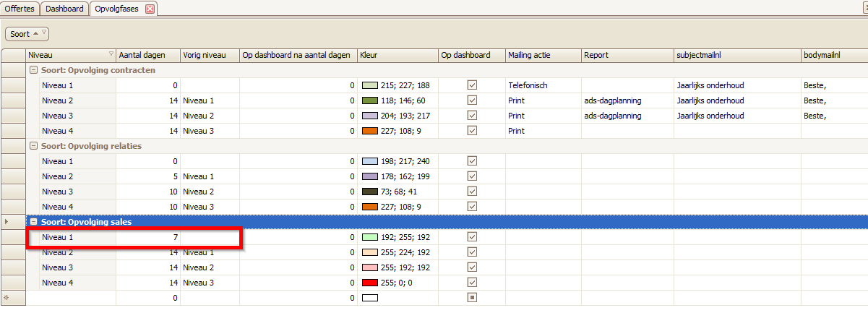This screenshot has height=326, width=868.
Task: Toggle Op dashboard for sales Niveau 2
Action: click(472, 252)
